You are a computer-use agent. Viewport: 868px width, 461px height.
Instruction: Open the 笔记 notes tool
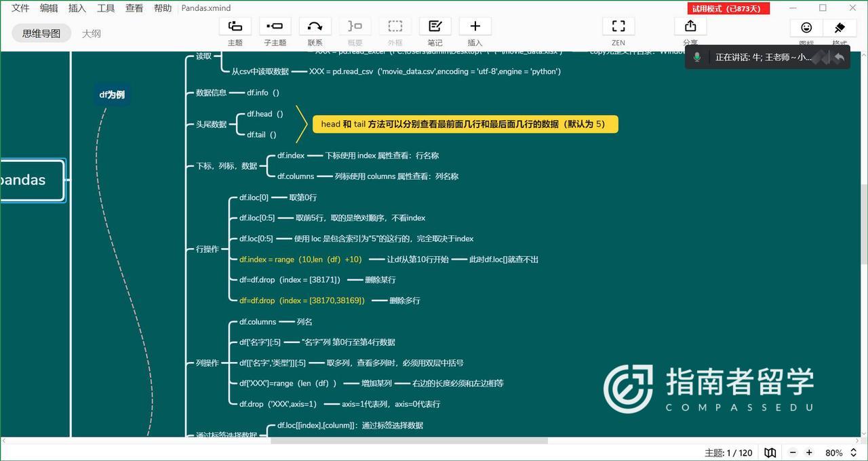[435, 26]
